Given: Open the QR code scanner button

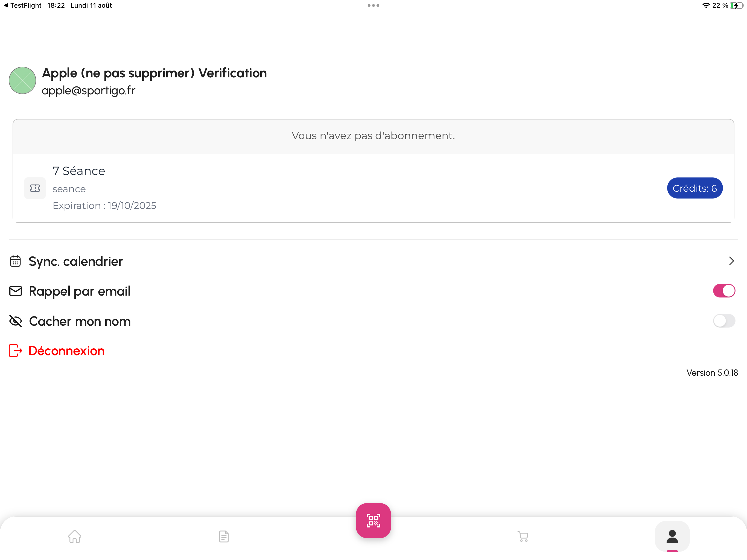Looking at the screenshot, I should tap(373, 520).
